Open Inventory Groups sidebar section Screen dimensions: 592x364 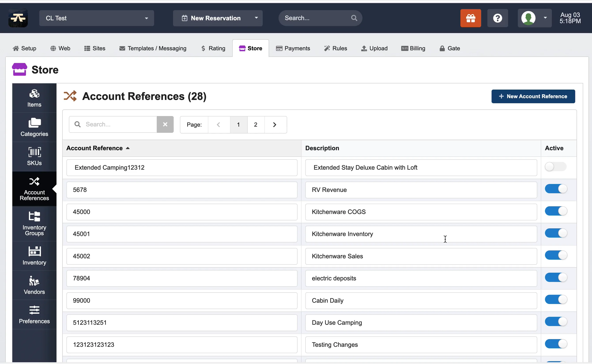point(34,224)
